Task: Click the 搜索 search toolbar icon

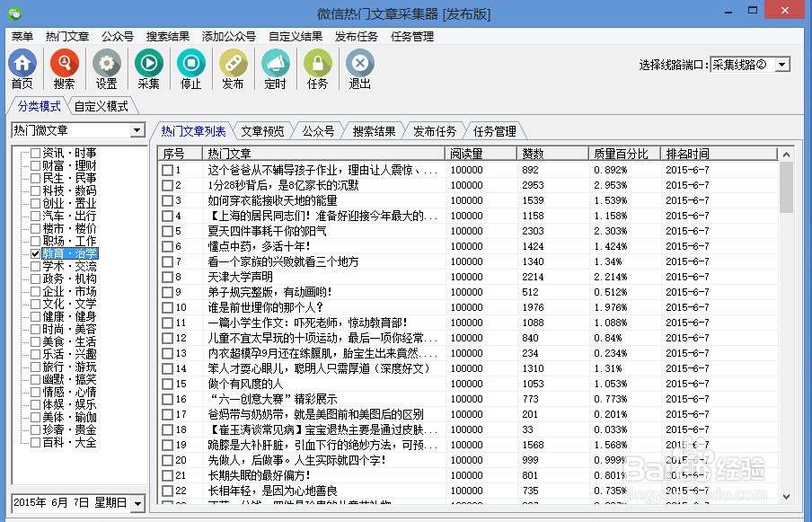Action: pos(64,63)
